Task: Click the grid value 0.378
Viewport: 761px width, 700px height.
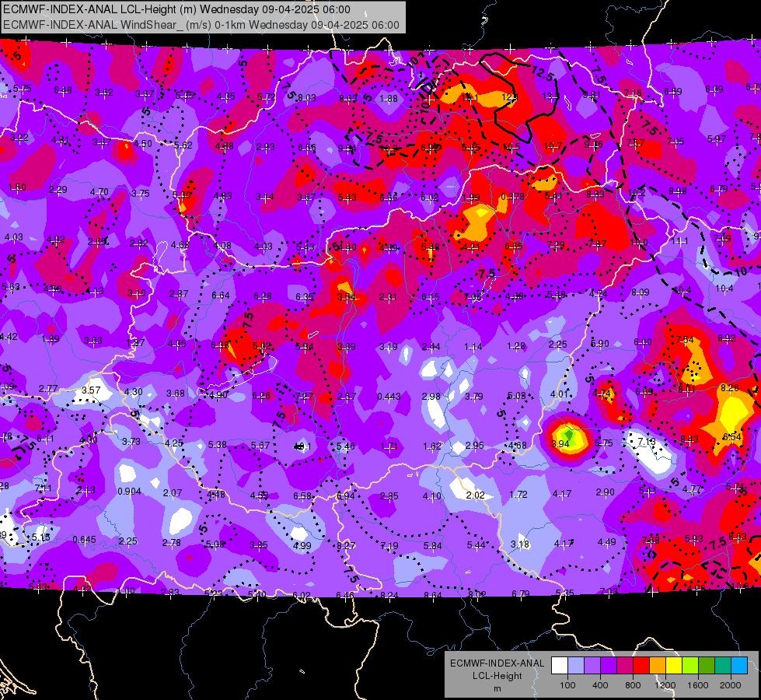Action: [512, 196]
